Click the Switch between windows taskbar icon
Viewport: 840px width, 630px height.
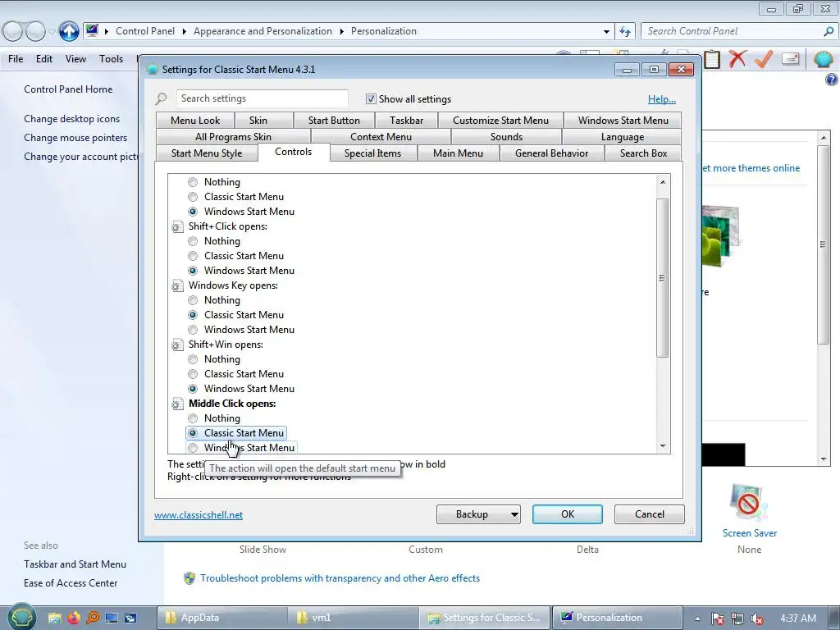(x=130, y=618)
